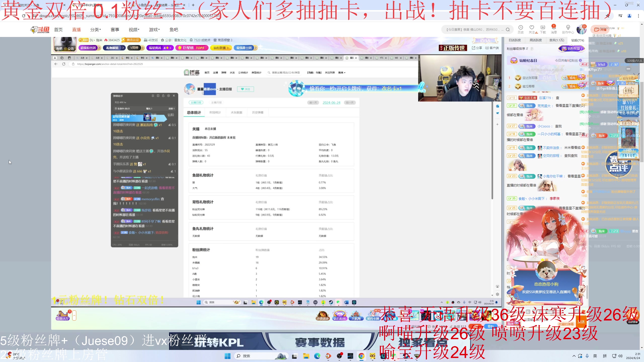The image size is (644, 362).
Task: Click the 2024-06-24 date link
Action: (x=331, y=103)
